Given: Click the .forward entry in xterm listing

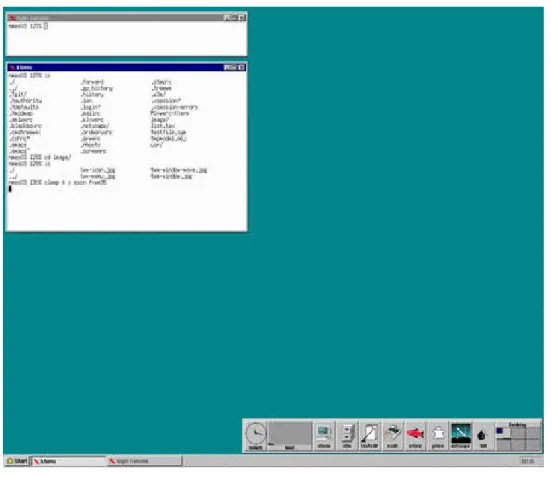Looking at the screenshot, I should point(92,82).
